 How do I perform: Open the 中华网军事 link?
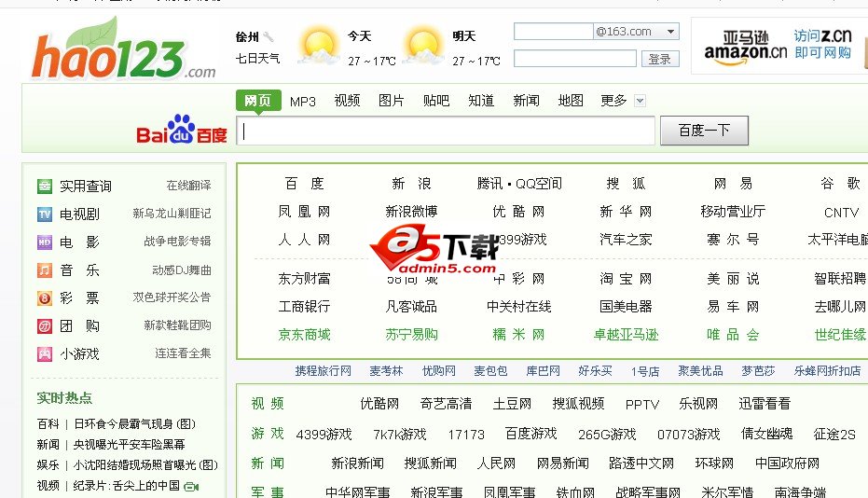[358, 491]
